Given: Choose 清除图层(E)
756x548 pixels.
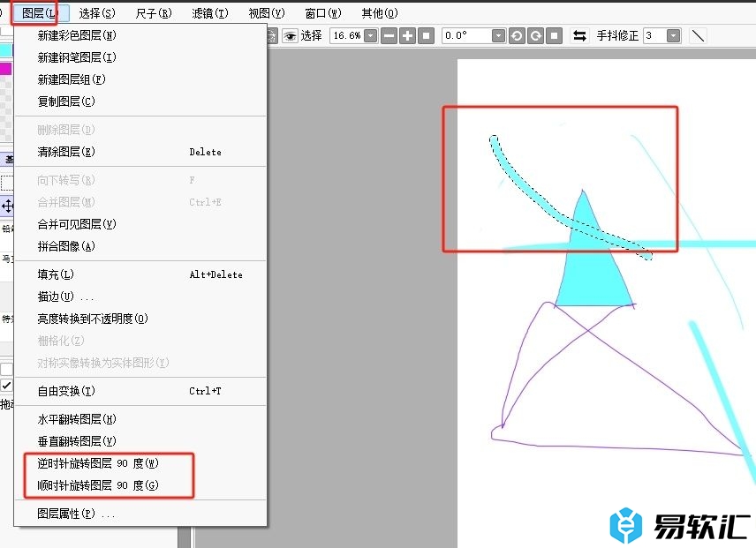Looking at the screenshot, I should click(140, 152).
